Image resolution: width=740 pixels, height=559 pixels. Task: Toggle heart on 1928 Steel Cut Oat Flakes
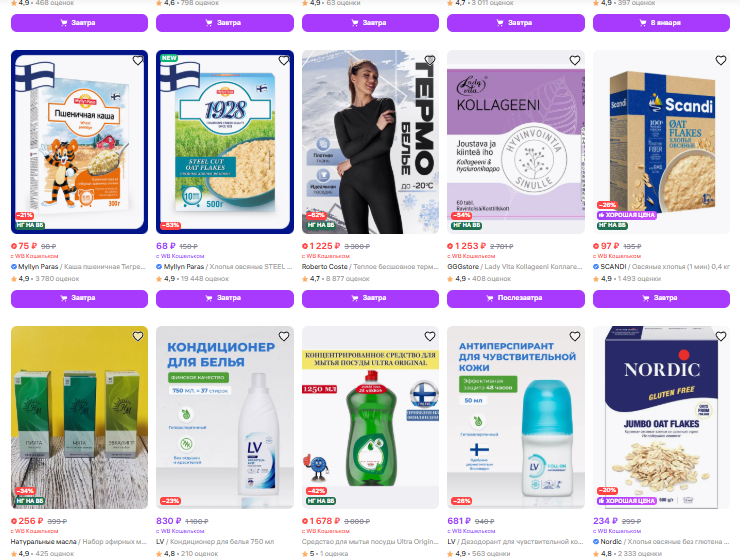point(284,60)
